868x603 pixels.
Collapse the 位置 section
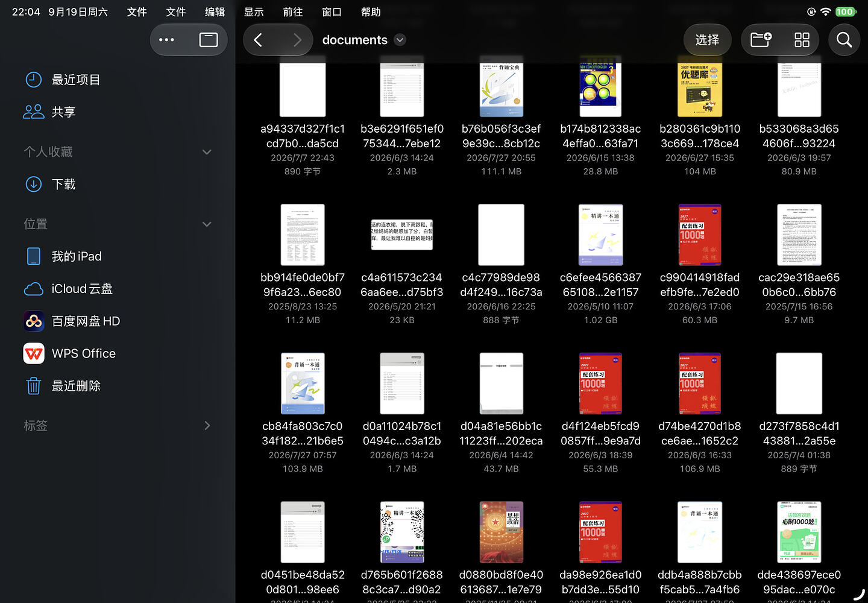click(x=207, y=224)
